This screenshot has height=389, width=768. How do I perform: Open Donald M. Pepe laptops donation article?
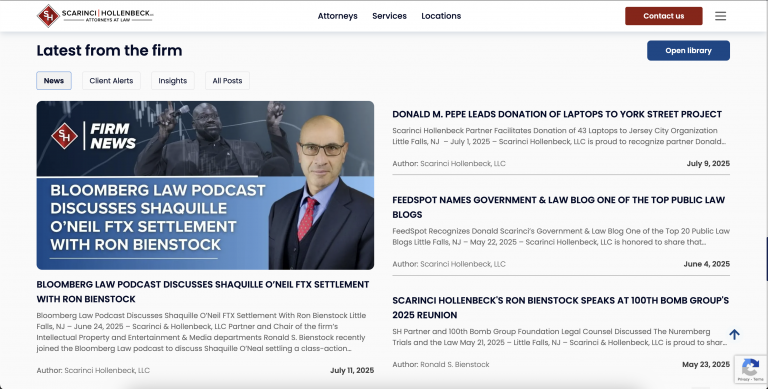click(x=557, y=114)
